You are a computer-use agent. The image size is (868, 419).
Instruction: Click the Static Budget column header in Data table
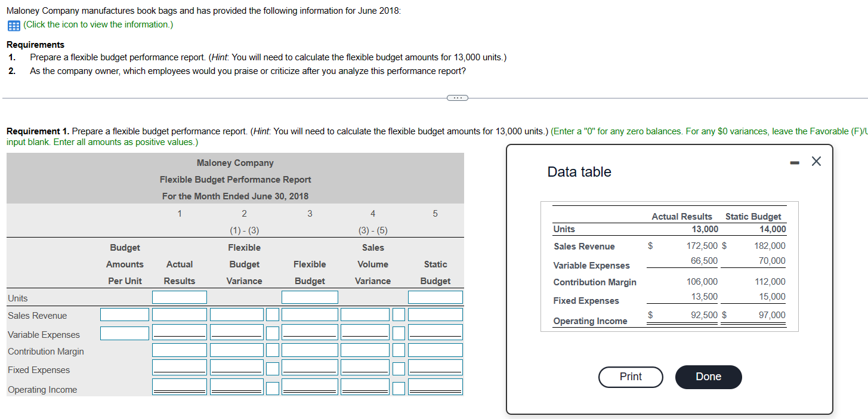(x=753, y=217)
